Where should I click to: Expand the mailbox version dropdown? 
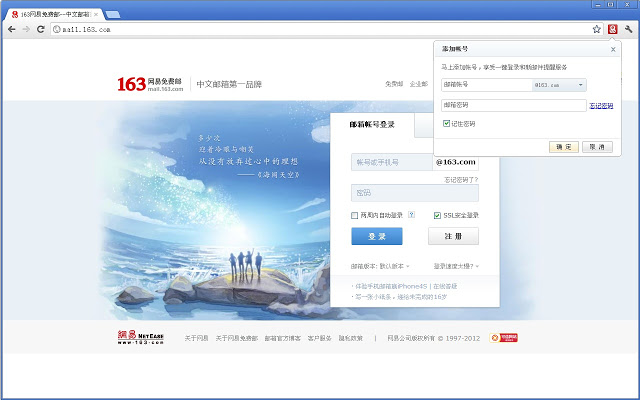380,266
